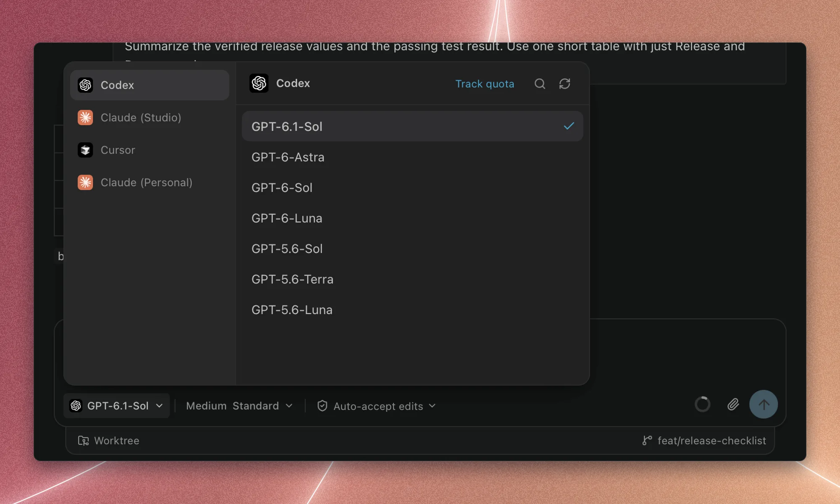Open the Medium Standard reasoning dropdown
The image size is (840, 504).
pos(239,406)
